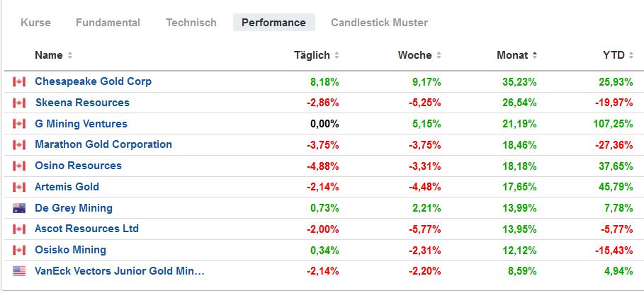Sort the table by Name column
The height and width of the screenshot is (293, 644).
(53, 55)
